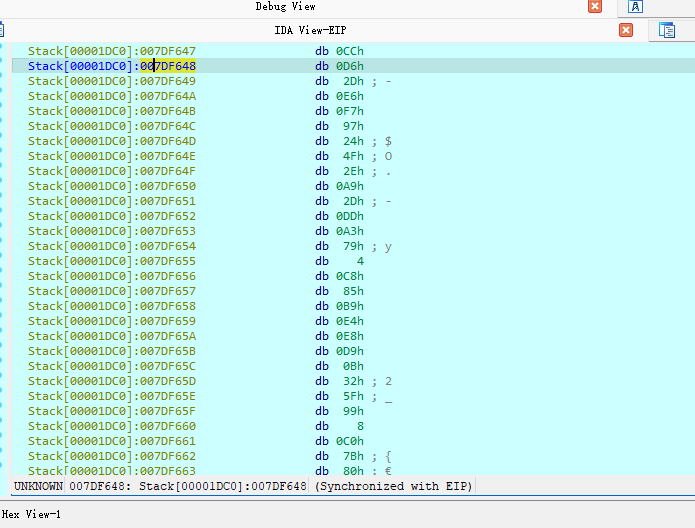695x528 pixels.
Task: Select the Debug View title tab
Action: click(285, 6)
